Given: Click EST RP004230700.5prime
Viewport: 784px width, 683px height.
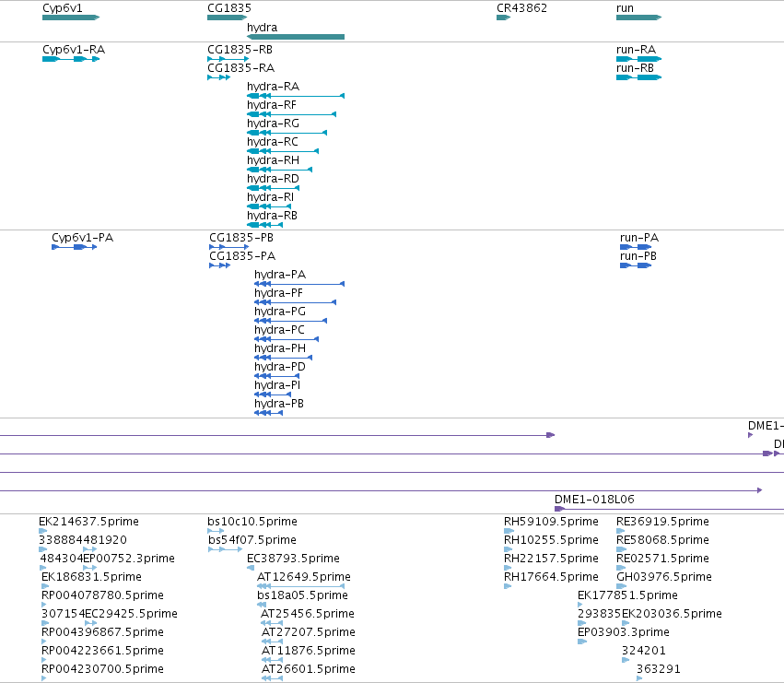Looking at the screenshot, I should (x=102, y=669).
